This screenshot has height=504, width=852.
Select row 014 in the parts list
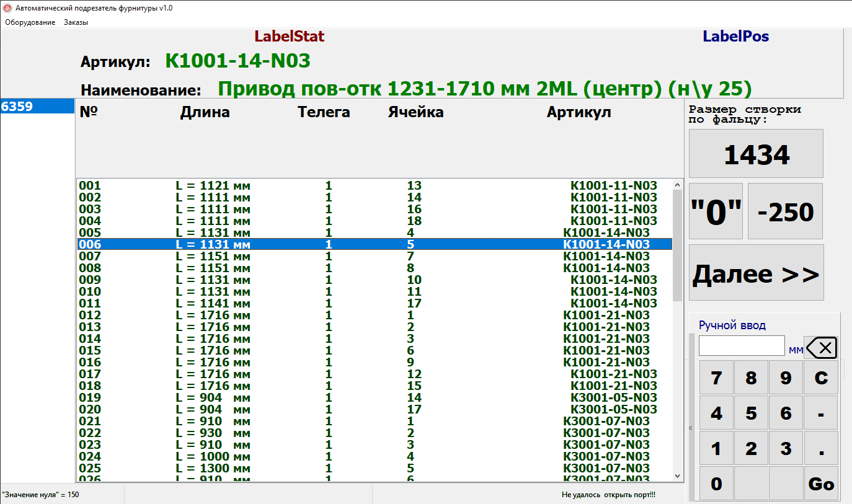[375, 338]
